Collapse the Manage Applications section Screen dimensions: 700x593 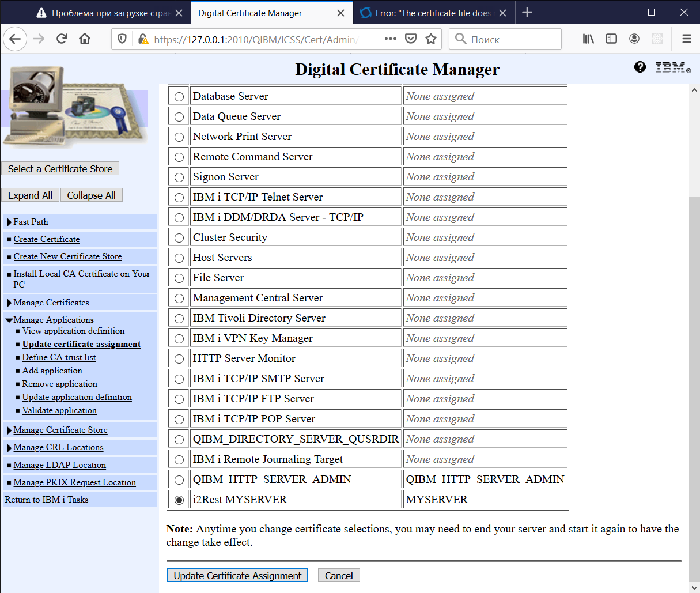pos(9,320)
